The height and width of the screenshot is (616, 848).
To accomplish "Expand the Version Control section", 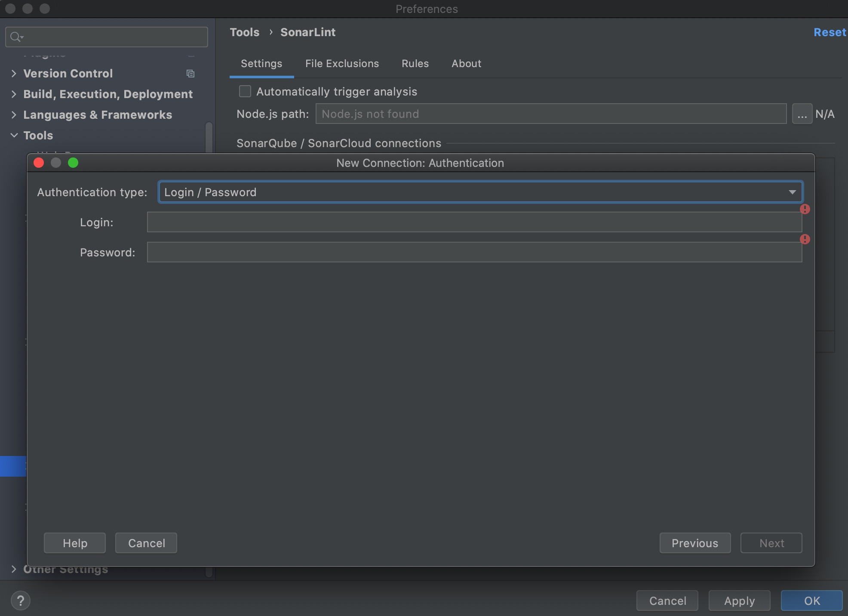I will click(x=14, y=74).
